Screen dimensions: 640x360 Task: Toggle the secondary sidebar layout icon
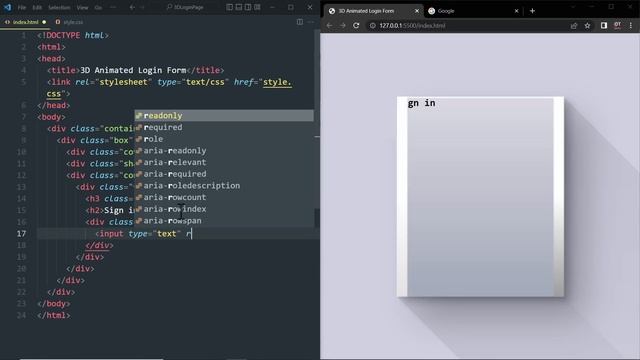pyautogui.click(x=248, y=7)
